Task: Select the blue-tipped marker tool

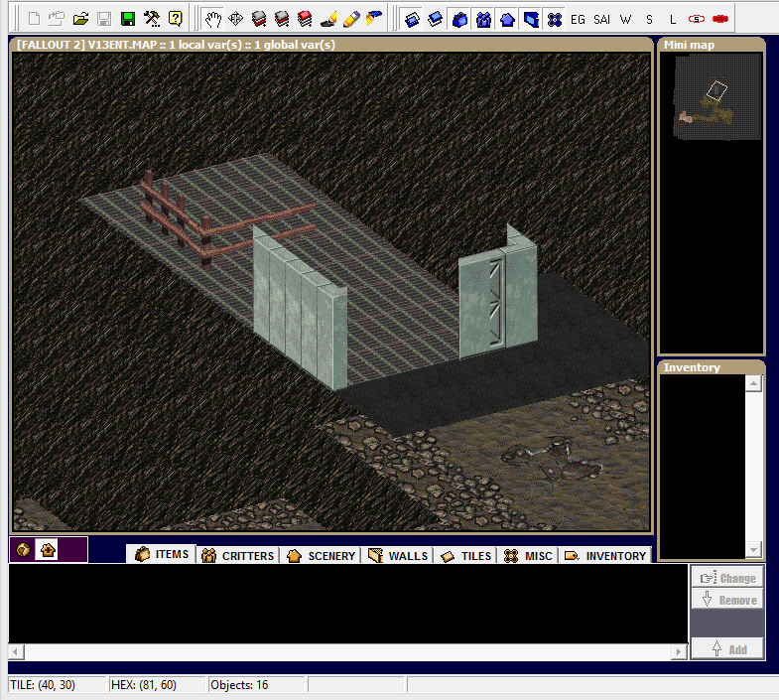Action: (x=373, y=20)
